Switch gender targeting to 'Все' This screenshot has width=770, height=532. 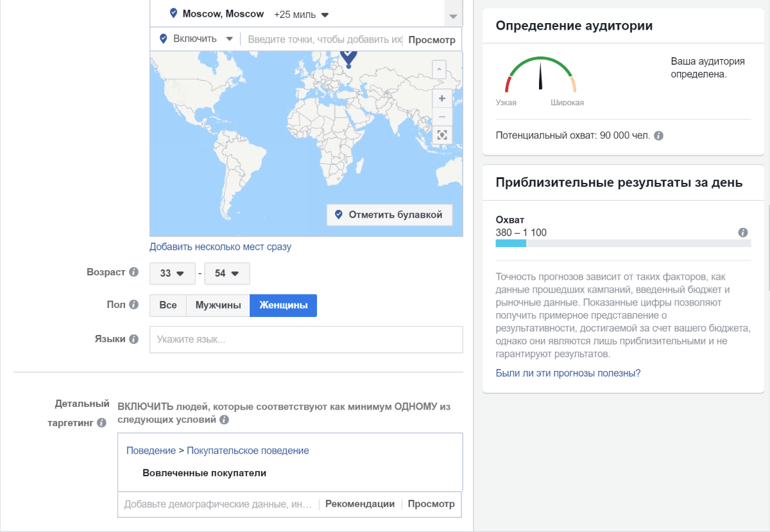click(x=167, y=305)
